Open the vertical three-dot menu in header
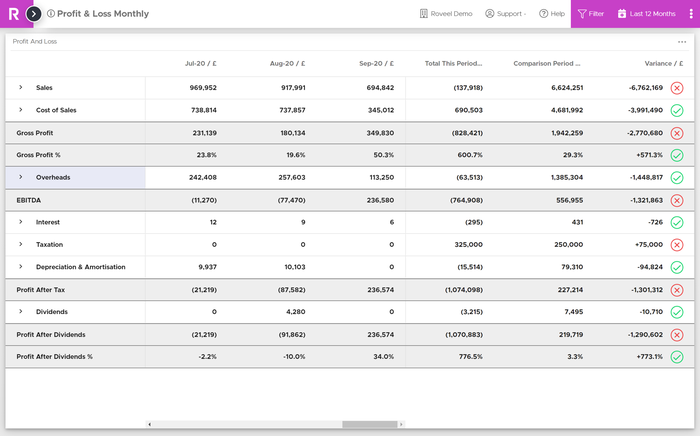Image resolution: width=700 pixels, height=436 pixels. click(690, 14)
